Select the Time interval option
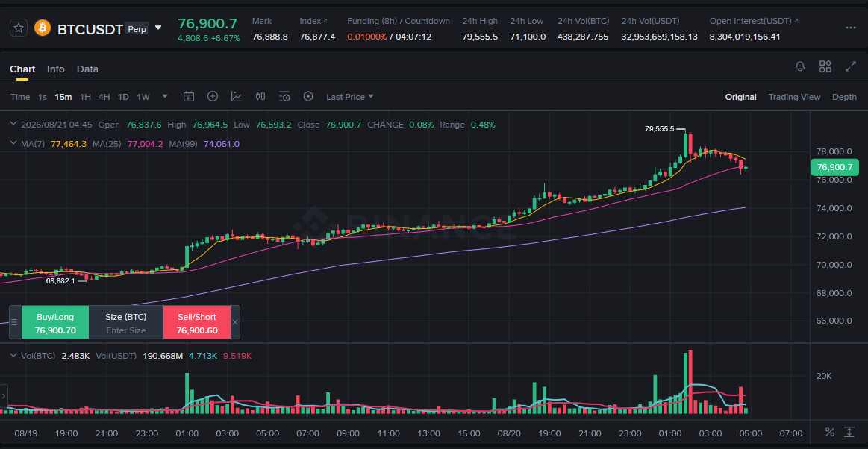Screen dimensions: 868x449 [20, 97]
